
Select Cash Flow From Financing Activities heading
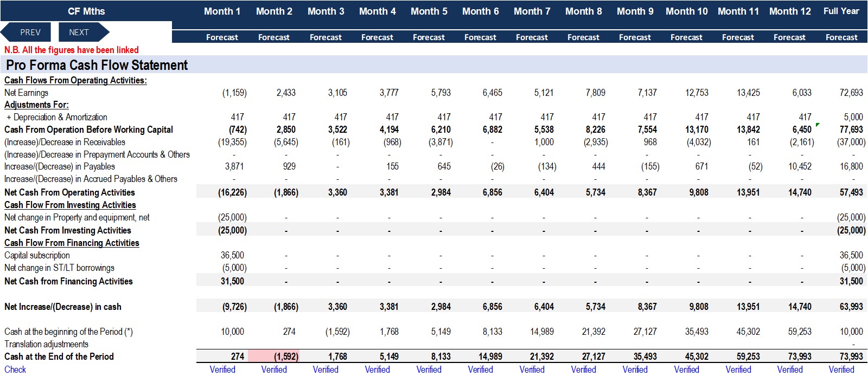click(x=72, y=243)
